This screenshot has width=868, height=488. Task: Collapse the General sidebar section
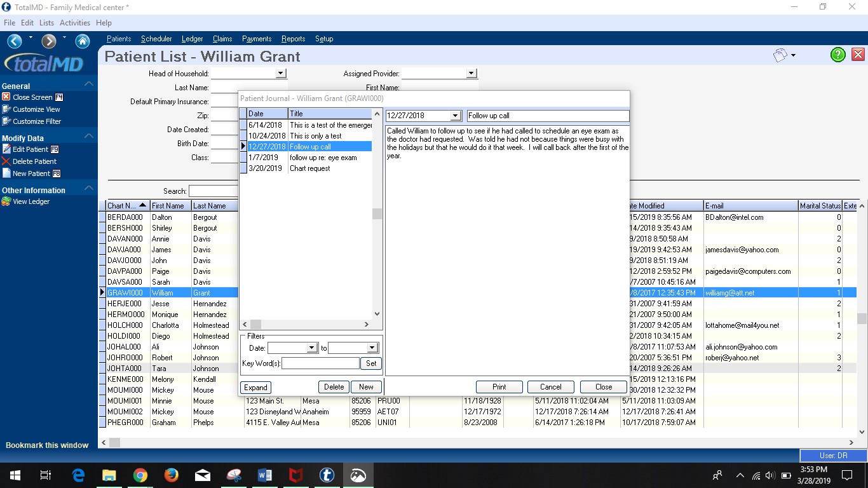pyautogui.click(x=89, y=84)
